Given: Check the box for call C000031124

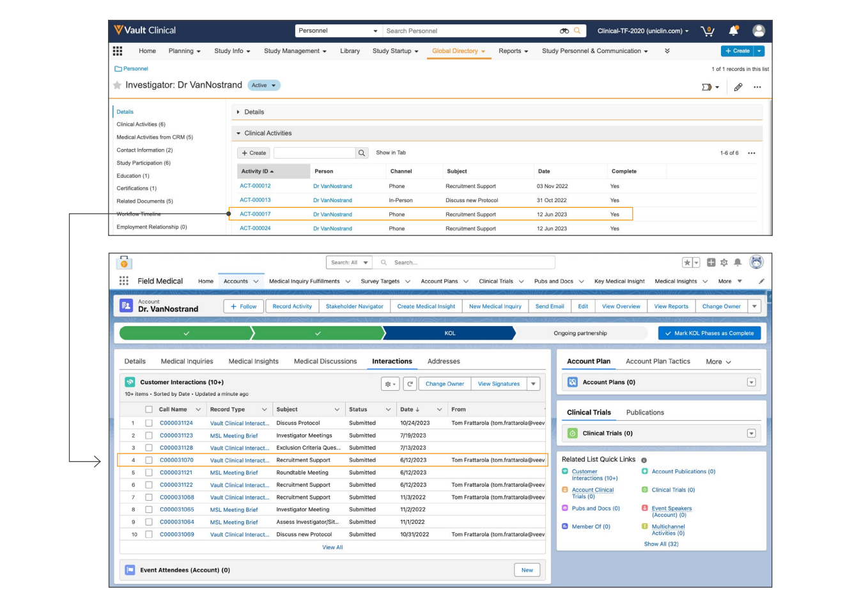Looking at the screenshot, I should pos(149,423).
